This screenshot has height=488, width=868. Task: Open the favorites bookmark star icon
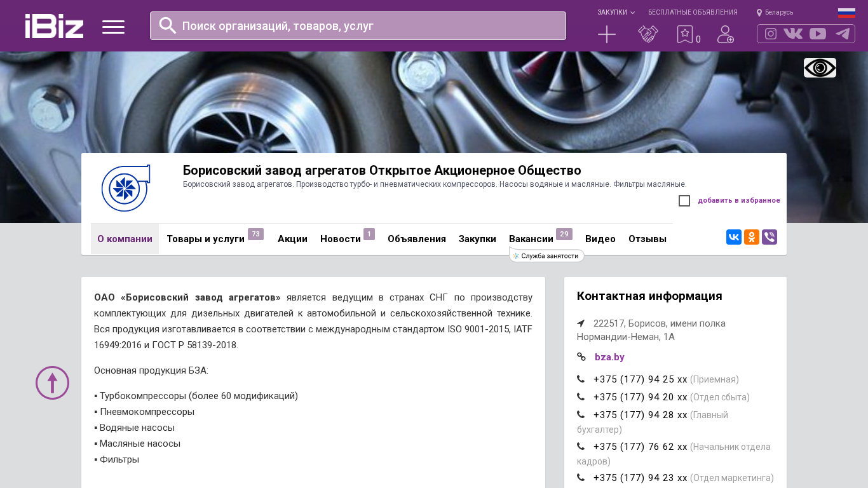coord(684,34)
